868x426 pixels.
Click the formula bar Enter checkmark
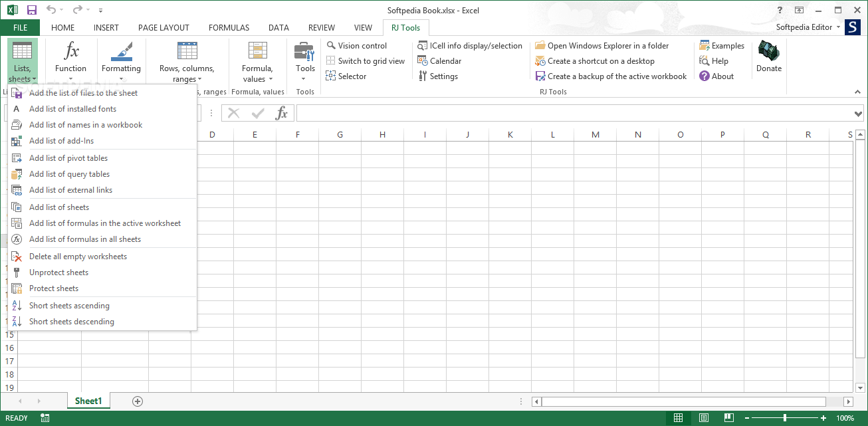tap(258, 113)
